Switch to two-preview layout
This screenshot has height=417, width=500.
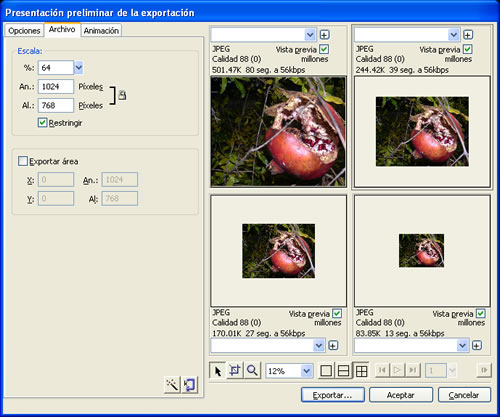click(x=344, y=371)
